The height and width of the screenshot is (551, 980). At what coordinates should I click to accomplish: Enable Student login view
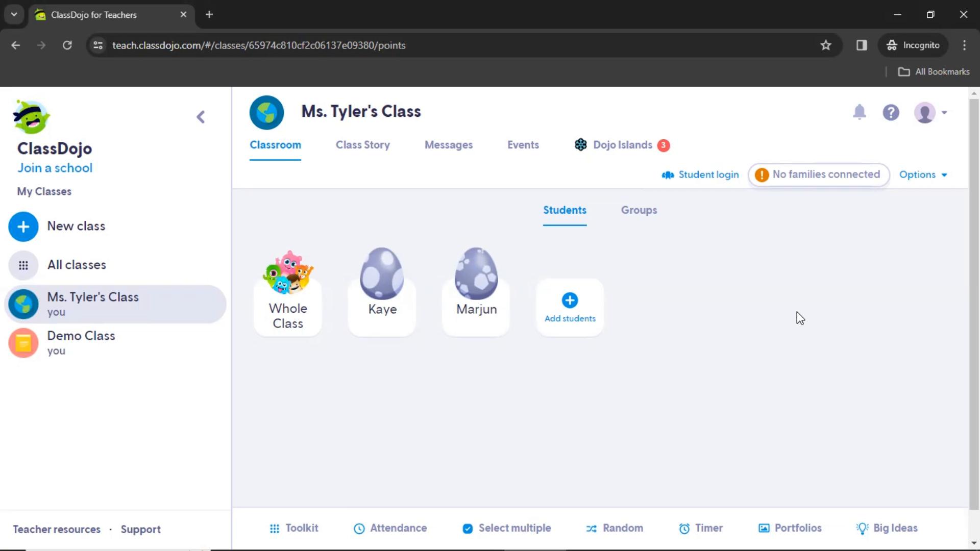coord(700,174)
